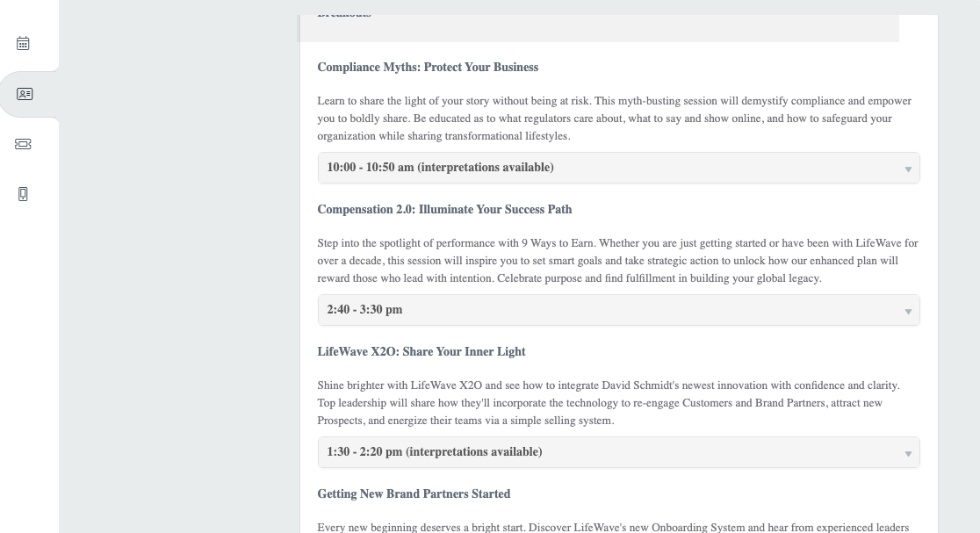Click the arrow on the Compliance Myths time selector

[908, 169]
